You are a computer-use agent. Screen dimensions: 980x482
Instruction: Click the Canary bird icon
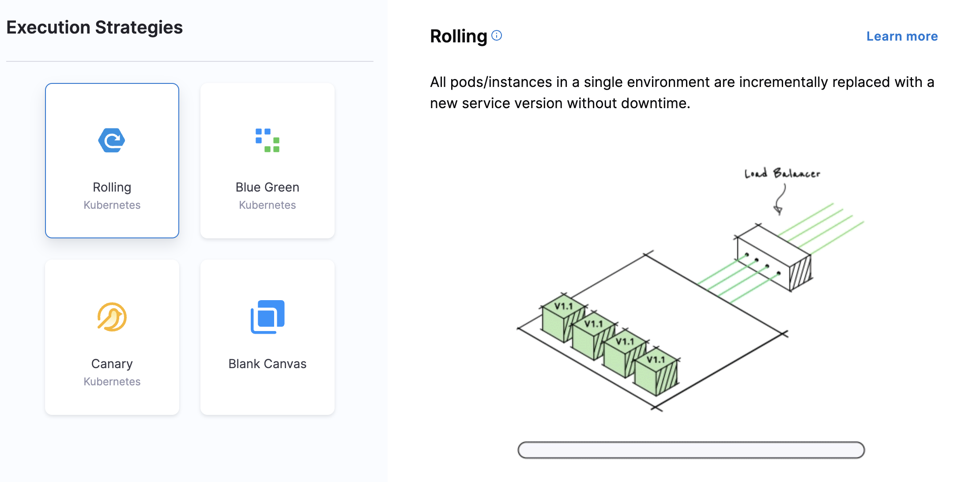(112, 317)
